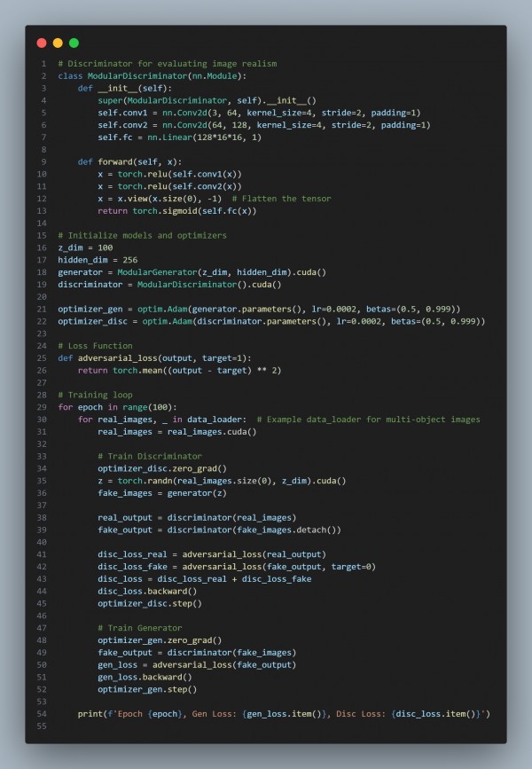This screenshot has height=769, width=532.
Task: Click line number 37 in gutter
Action: point(42,506)
